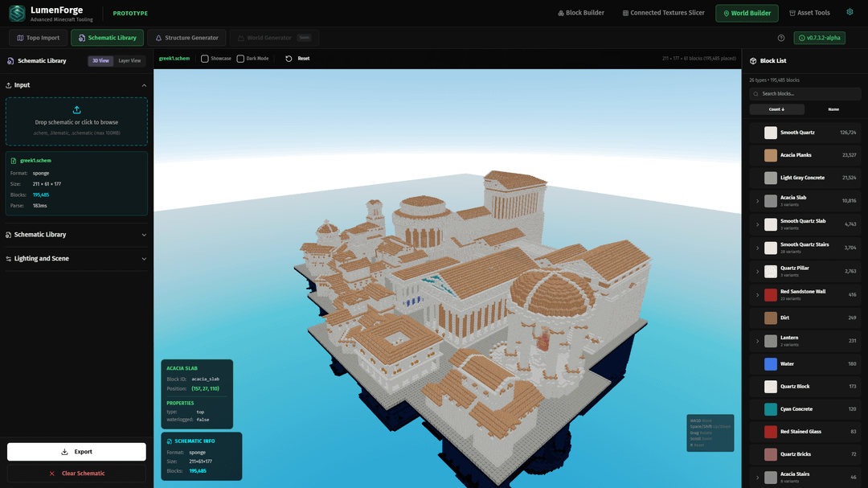Collapse the Input section

point(144,85)
